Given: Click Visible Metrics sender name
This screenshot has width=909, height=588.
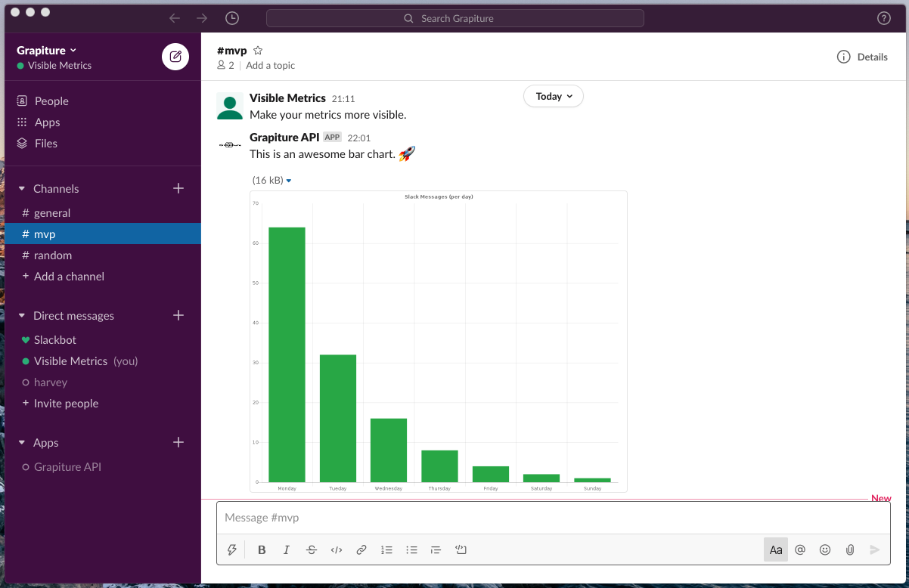Looking at the screenshot, I should (287, 98).
